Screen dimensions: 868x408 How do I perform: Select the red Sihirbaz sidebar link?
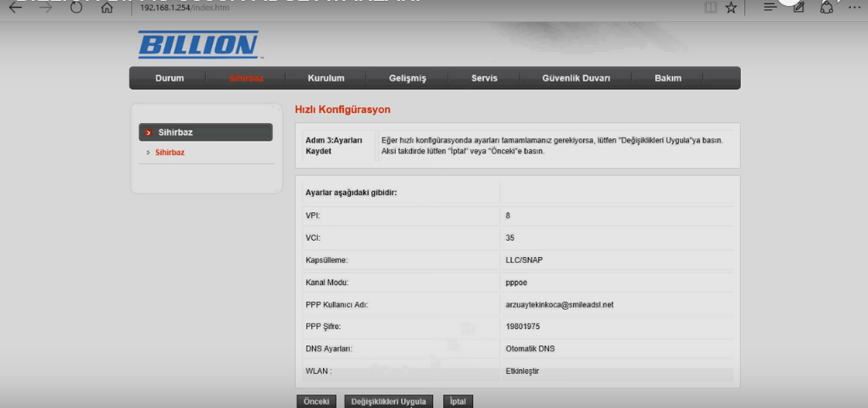click(x=170, y=153)
